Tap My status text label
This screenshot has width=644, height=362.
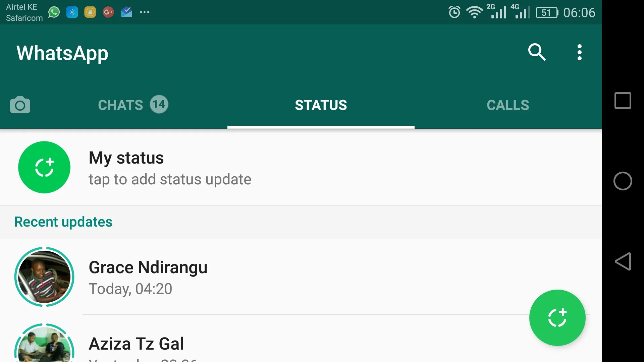pyautogui.click(x=126, y=157)
